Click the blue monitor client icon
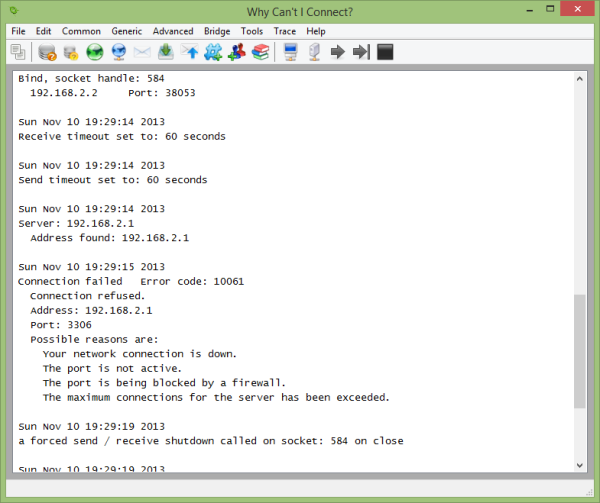 point(291,52)
